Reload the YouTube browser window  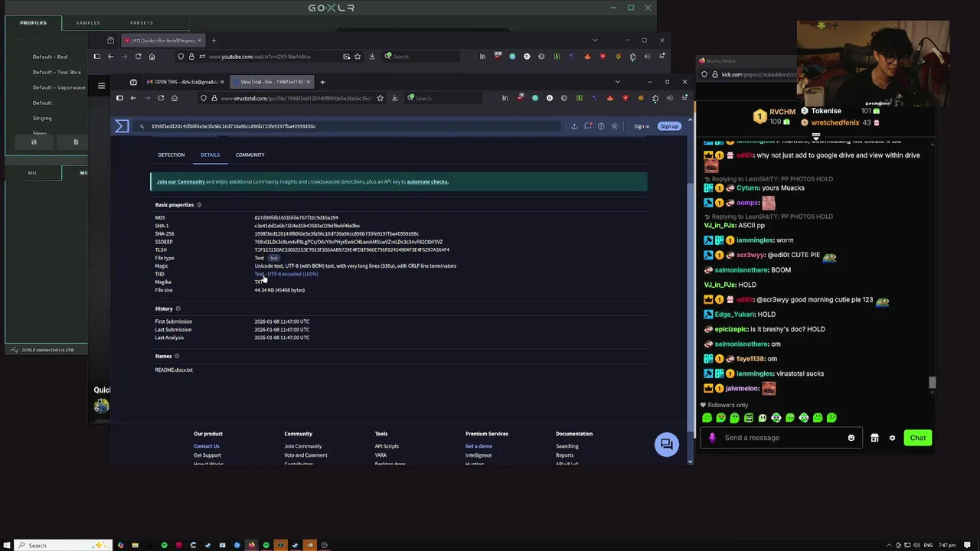pos(138,56)
